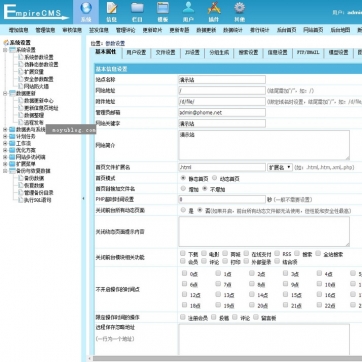The height and width of the screenshot is (362, 362).
Task: Open the 信息 notepad icon in top navigation
Action: (112, 8)
